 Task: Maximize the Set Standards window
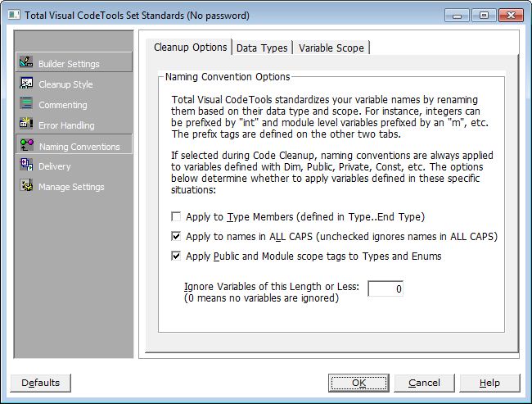tap(484, 16)
